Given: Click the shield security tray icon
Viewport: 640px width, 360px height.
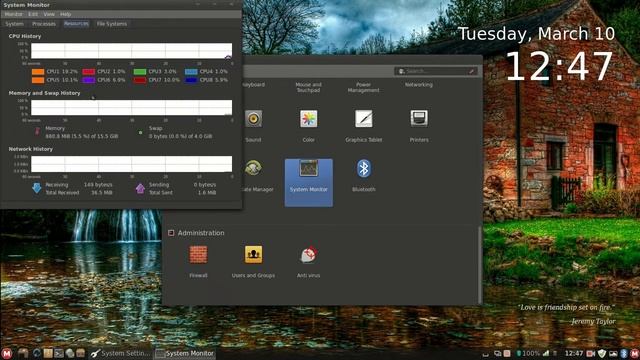Looking at the screenshot, I should click(602, 353).
